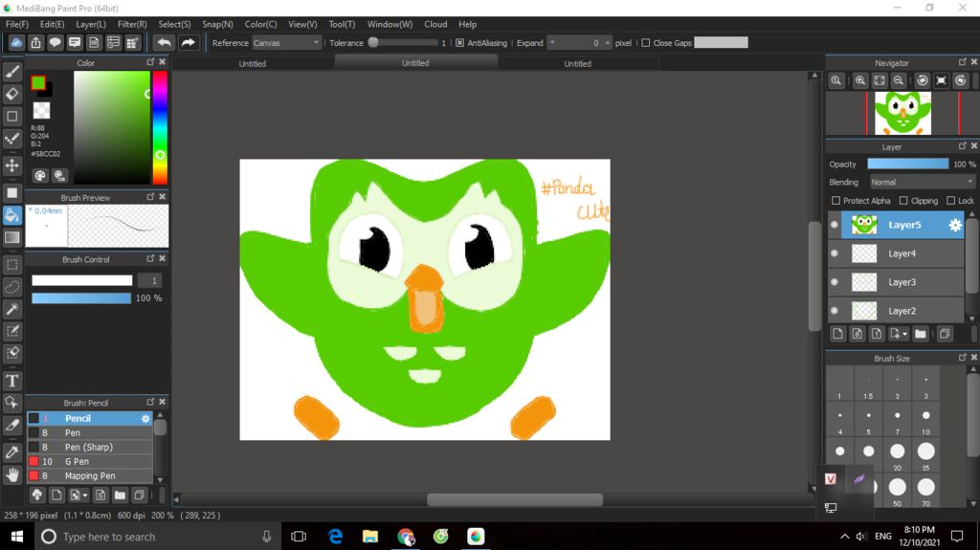Open add-brush dropdown arrow in Brush panel

coord(85,495)
